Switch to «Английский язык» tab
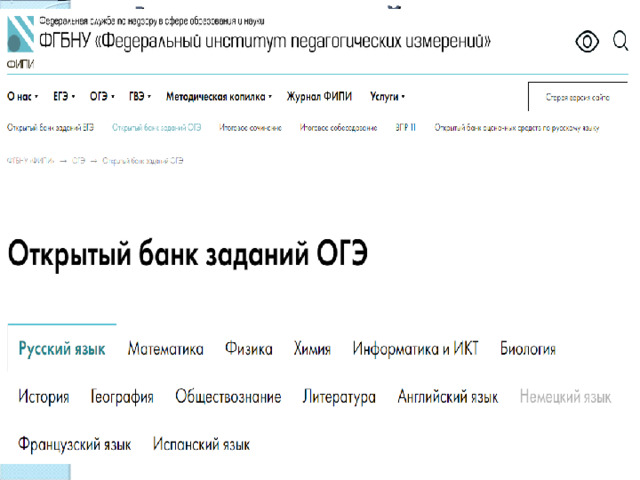 pos(448,397)
